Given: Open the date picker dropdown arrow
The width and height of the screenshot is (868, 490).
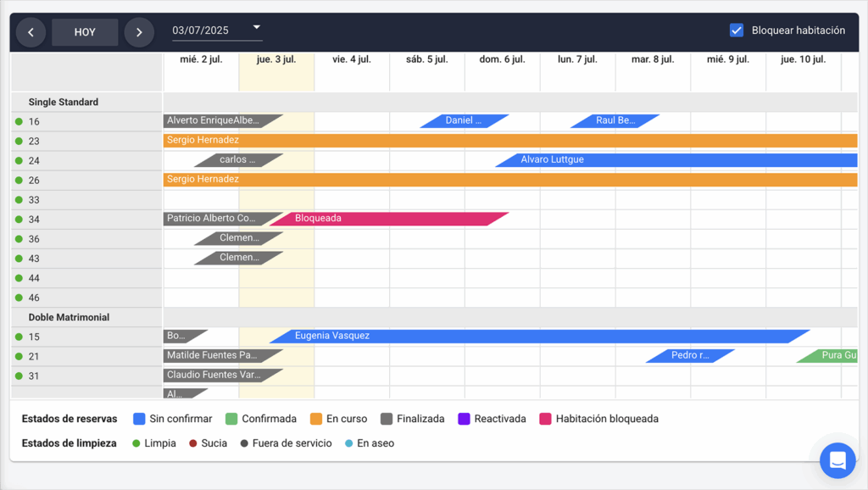Looking at the screenshot, I should pos(257,28).
